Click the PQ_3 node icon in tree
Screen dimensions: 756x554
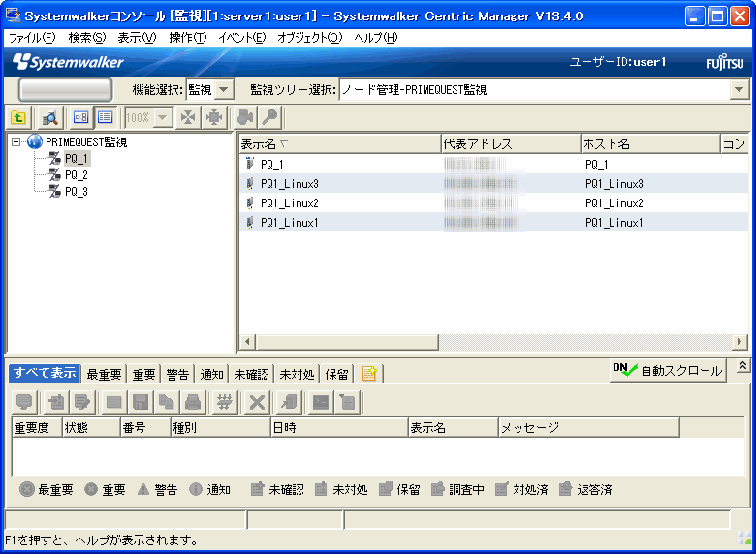(x=54, y=191)
